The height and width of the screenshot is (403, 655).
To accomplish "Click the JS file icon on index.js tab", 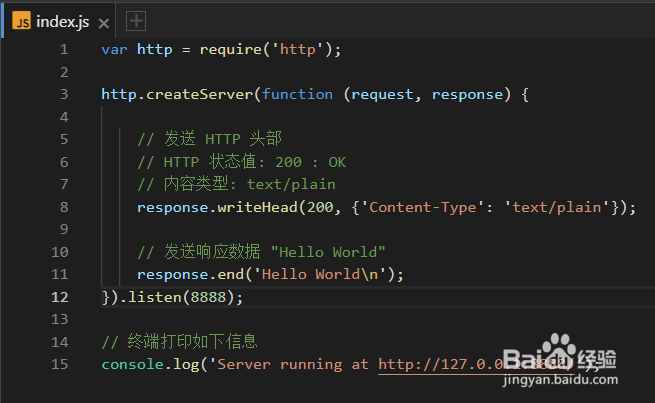I will click(x=21, y=21).
